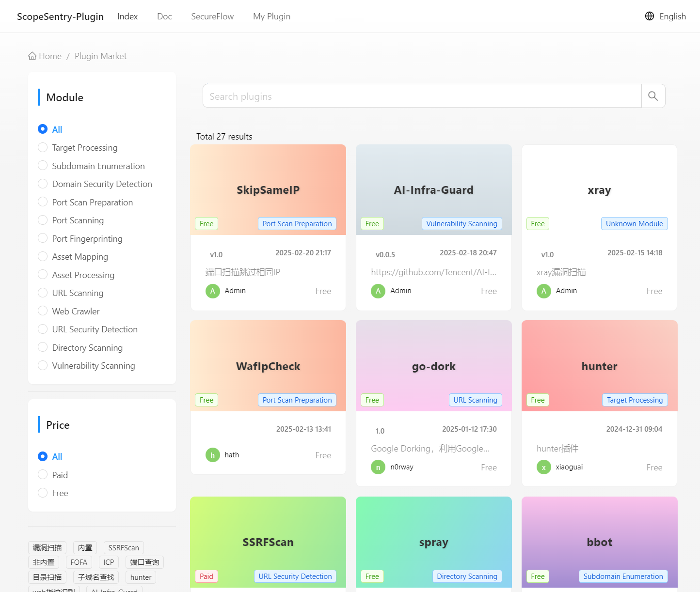Click hath avatar on WafIpCheck card
The width and height of the screenshot is (700, 592).
tap(213, 455)
